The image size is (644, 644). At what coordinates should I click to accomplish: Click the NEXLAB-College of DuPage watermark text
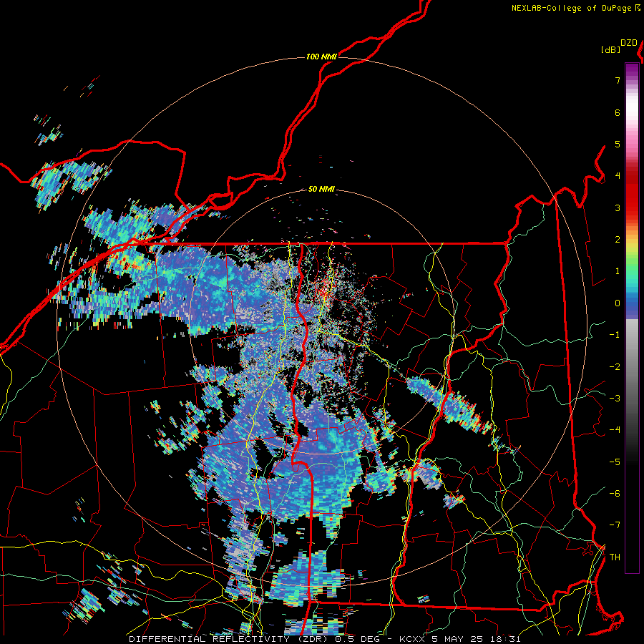pyautogui.click(x=575, y=8)
